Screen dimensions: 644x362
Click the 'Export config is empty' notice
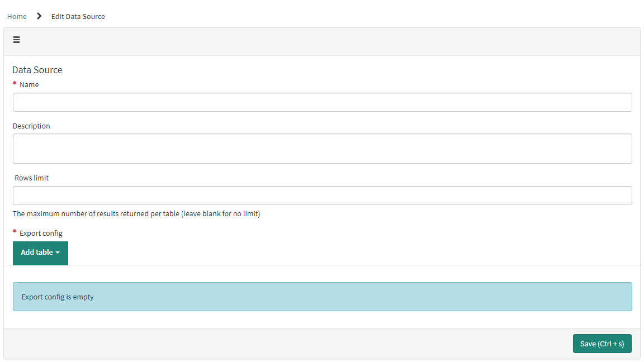coord(58,297)
